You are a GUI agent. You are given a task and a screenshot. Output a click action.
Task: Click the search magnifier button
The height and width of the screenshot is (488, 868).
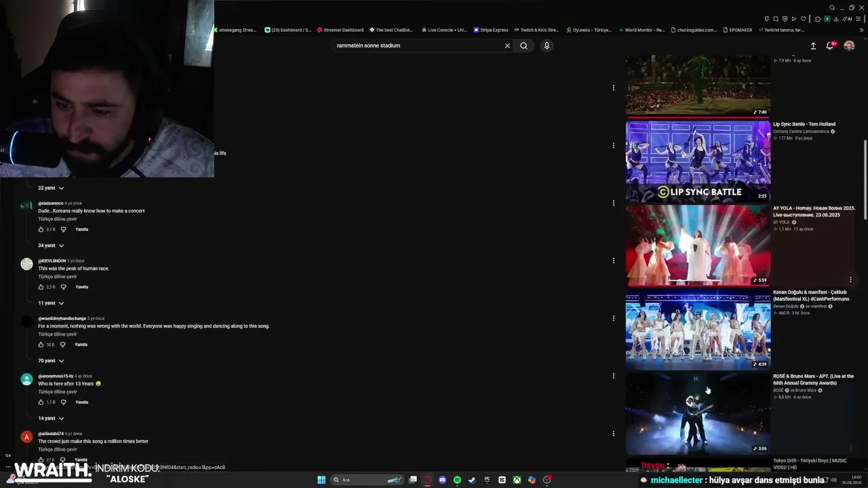tap(524, 45)
